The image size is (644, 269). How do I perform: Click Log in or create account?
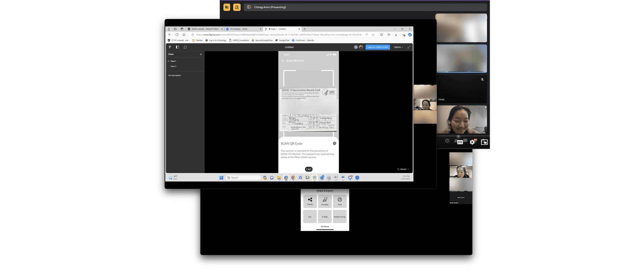click(x=378, y=47)
